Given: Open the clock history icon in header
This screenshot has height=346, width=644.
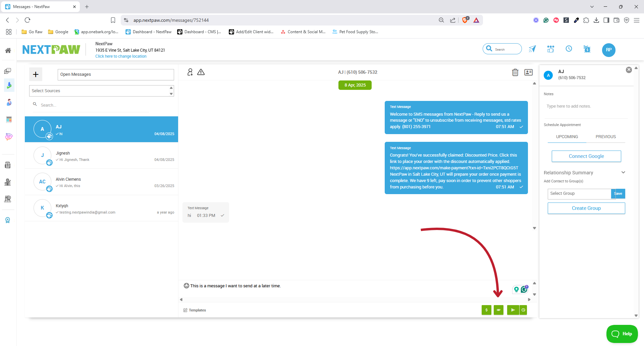Looking at the screenshot, I should tap(569, 49).
